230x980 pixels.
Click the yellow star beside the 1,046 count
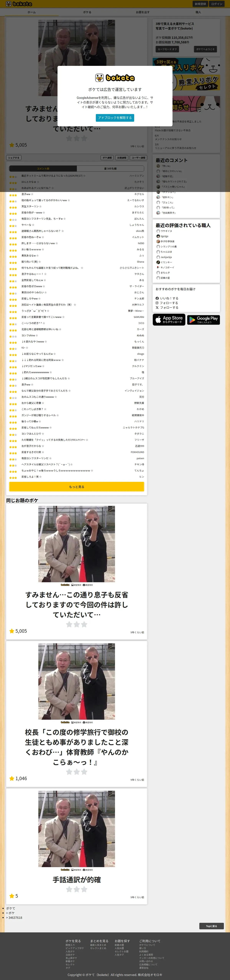point(12,778)
